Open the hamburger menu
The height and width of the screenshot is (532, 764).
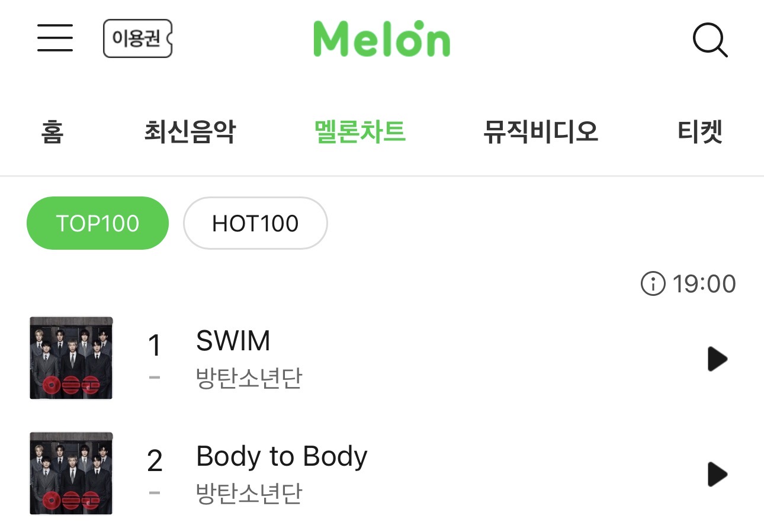pyautogui.click(x=55, y=38)
